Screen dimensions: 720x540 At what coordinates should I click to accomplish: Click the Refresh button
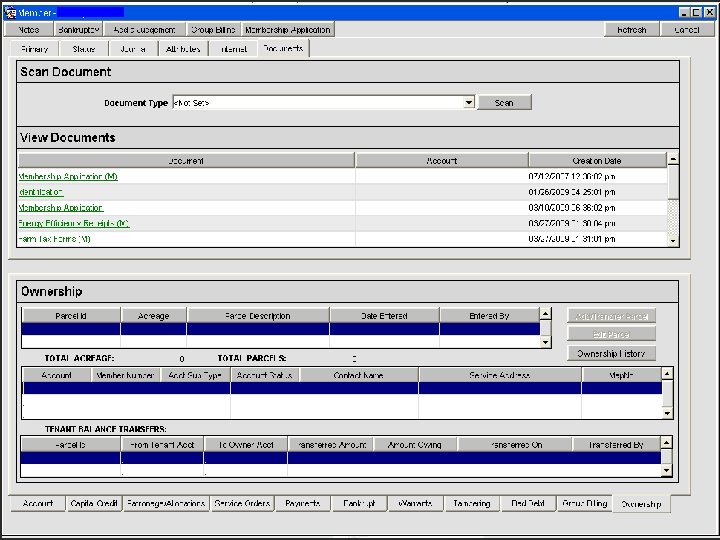point(632,30)
